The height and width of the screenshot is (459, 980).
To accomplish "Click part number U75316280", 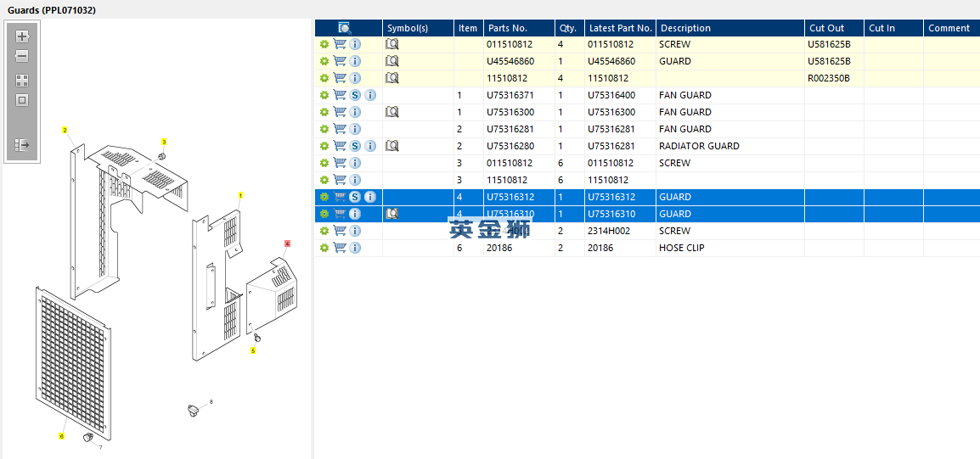I will pyautogui.click(x=510, y=146).
